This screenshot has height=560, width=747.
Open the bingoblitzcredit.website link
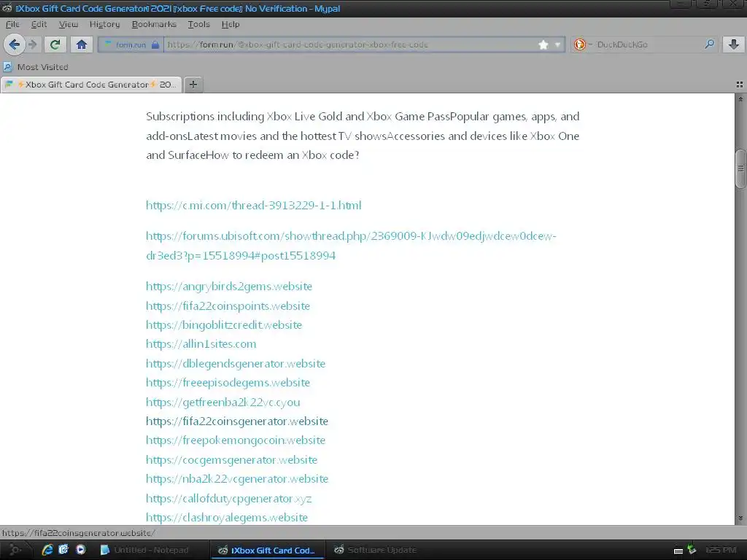[x=224, y=324]
